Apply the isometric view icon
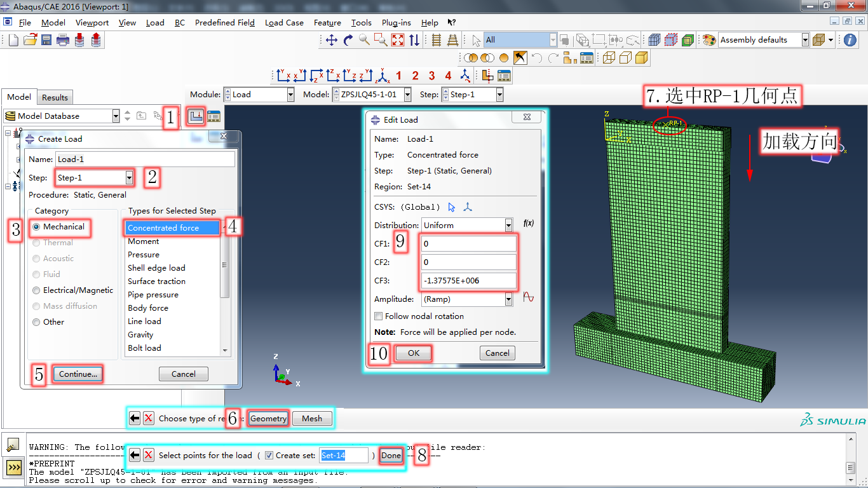Image resolution: width=868 pixels, height=488 pixels. (x=382, y=76)
